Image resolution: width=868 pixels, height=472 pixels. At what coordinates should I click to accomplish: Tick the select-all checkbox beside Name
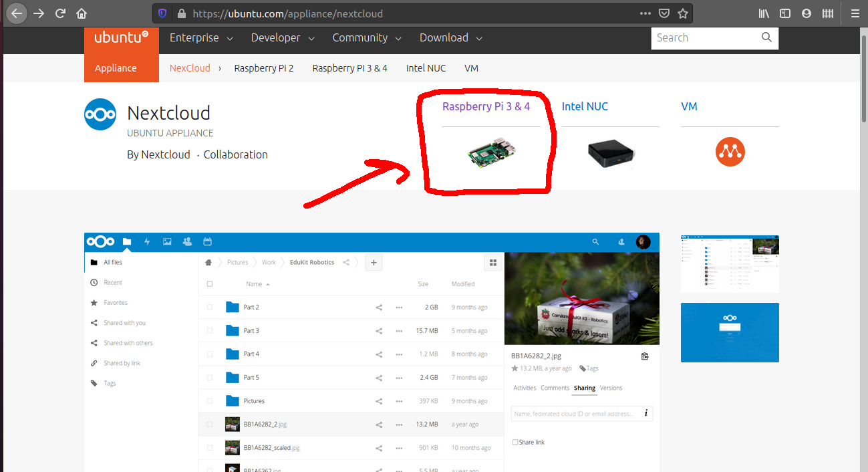[210, 284]
